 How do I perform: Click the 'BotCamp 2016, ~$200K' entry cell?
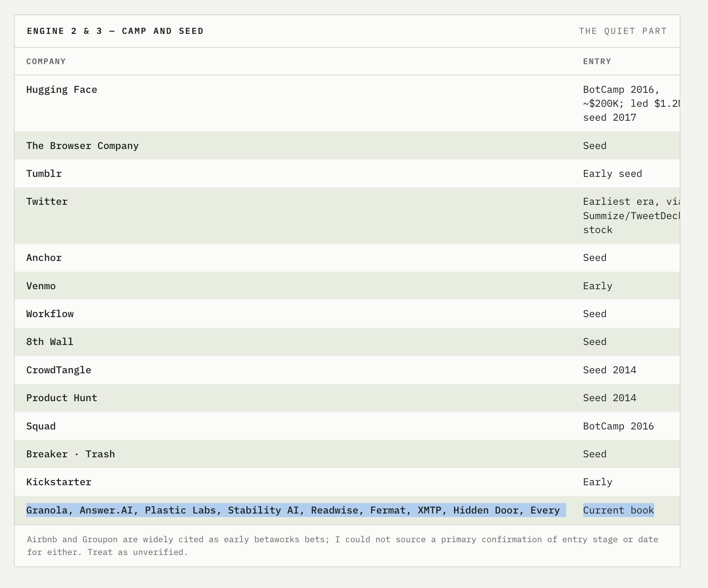coord(631,104)
